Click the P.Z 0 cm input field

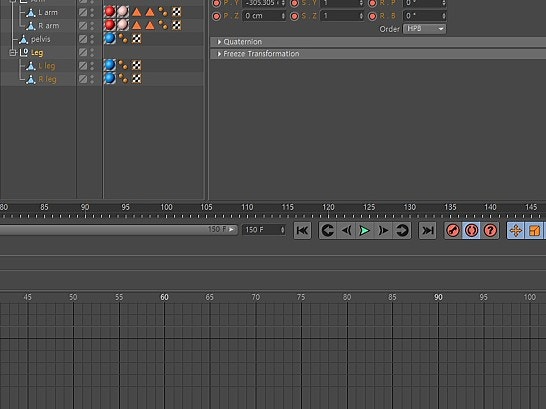pyautogui.click(x=262, y=16)
